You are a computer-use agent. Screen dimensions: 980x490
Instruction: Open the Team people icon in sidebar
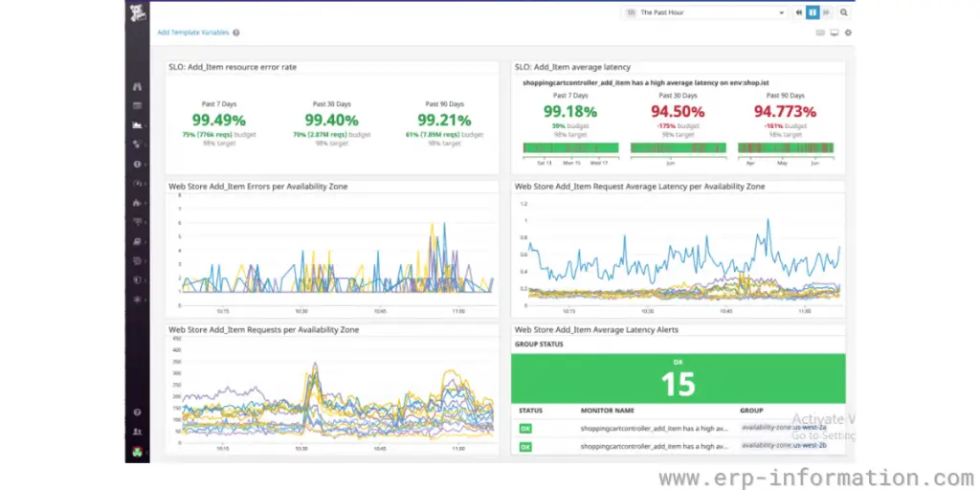138,432
